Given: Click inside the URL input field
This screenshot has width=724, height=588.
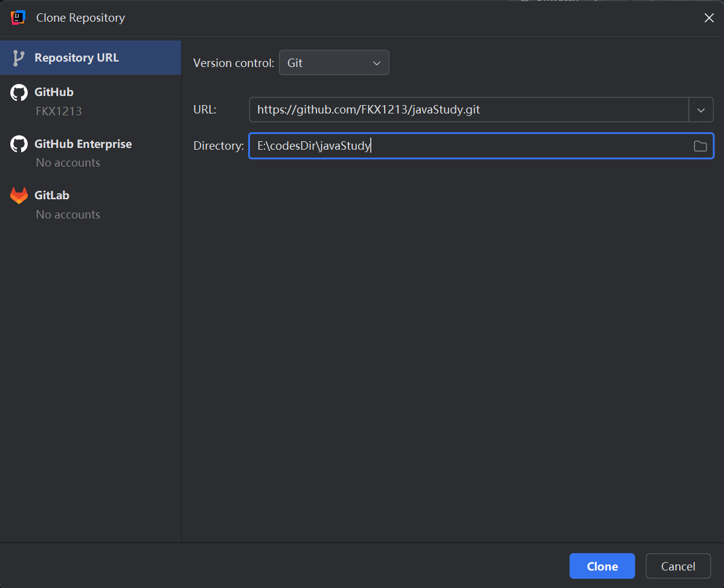Looking at the screenshot, I should click(x=469, y=110).
